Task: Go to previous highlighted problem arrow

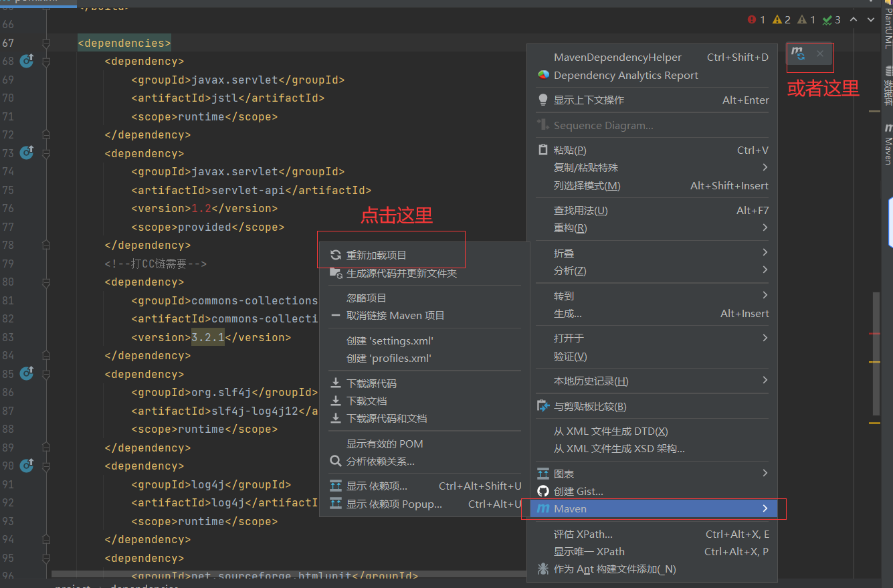Action: click(854, 20)
